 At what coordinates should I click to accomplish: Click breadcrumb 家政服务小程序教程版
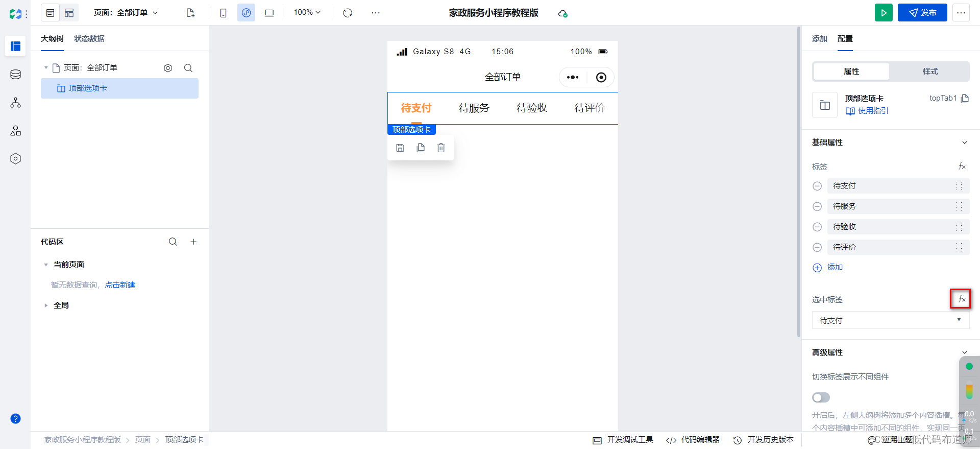(x=82, y=440)
